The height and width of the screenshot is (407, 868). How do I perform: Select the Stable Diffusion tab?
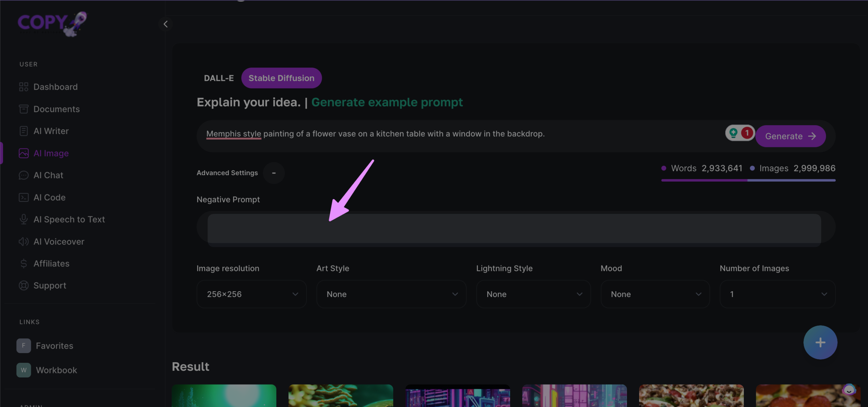tap(281, 78)
